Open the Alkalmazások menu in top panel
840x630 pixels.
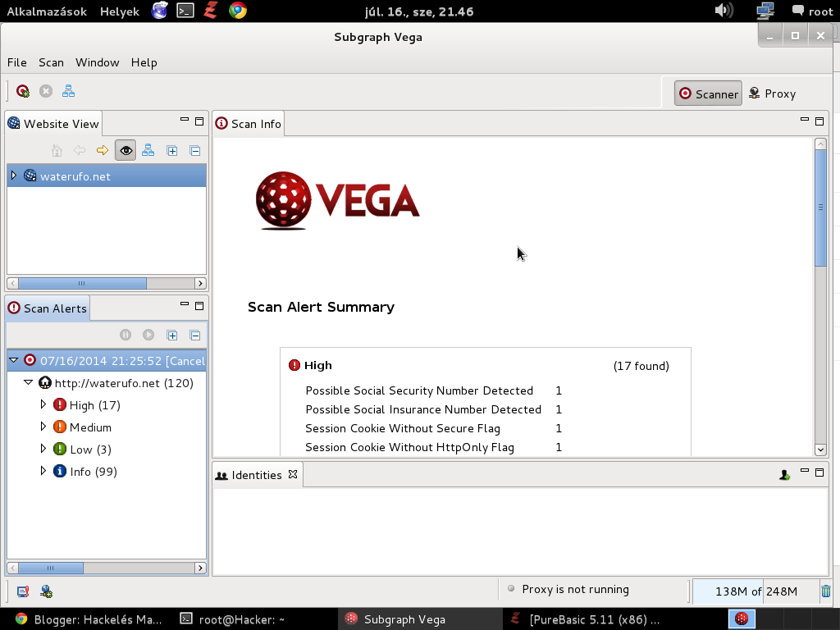47,11
